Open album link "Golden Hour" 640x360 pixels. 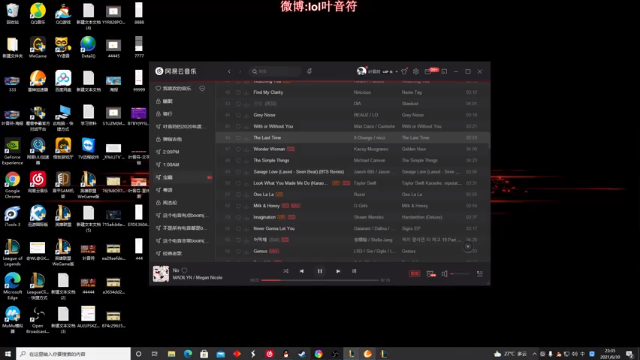click(x=414, y=149)
